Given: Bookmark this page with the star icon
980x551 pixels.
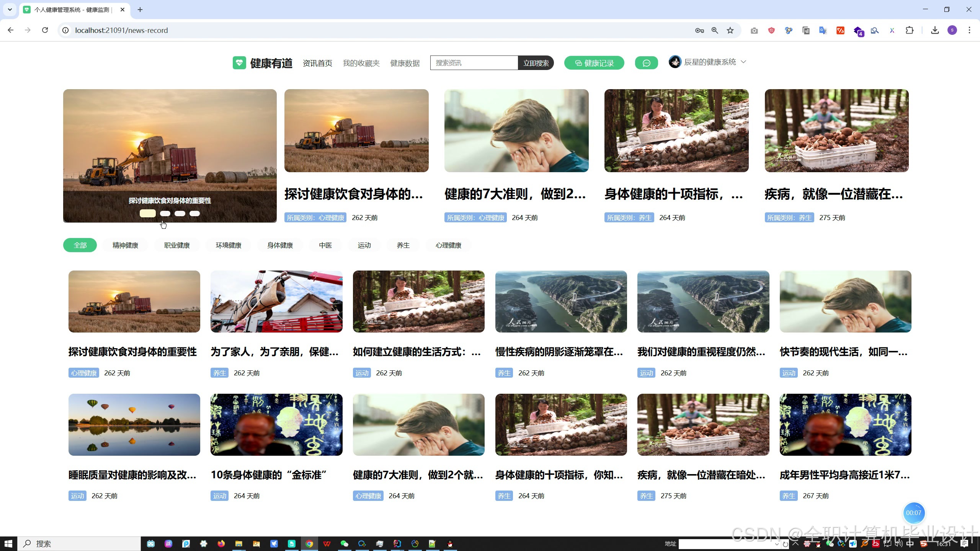Looking at the screenshot, I should (730, 30).
